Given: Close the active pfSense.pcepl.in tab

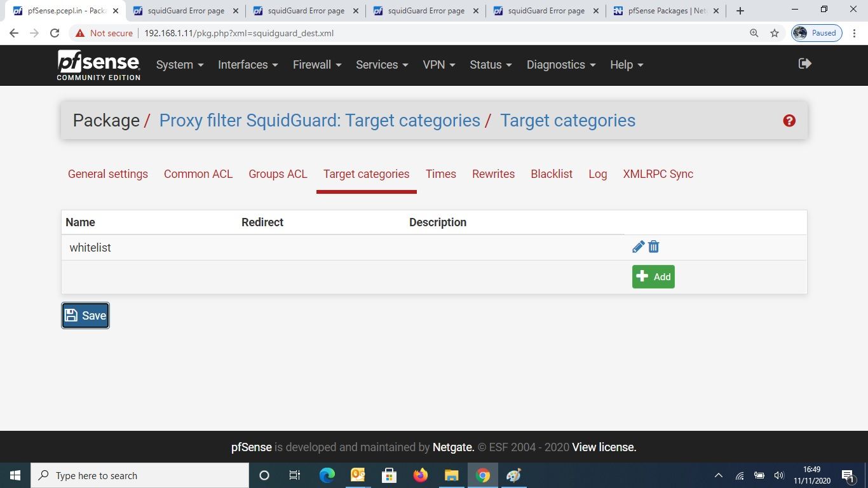Looking at the screenshot, I should (116, 11).
